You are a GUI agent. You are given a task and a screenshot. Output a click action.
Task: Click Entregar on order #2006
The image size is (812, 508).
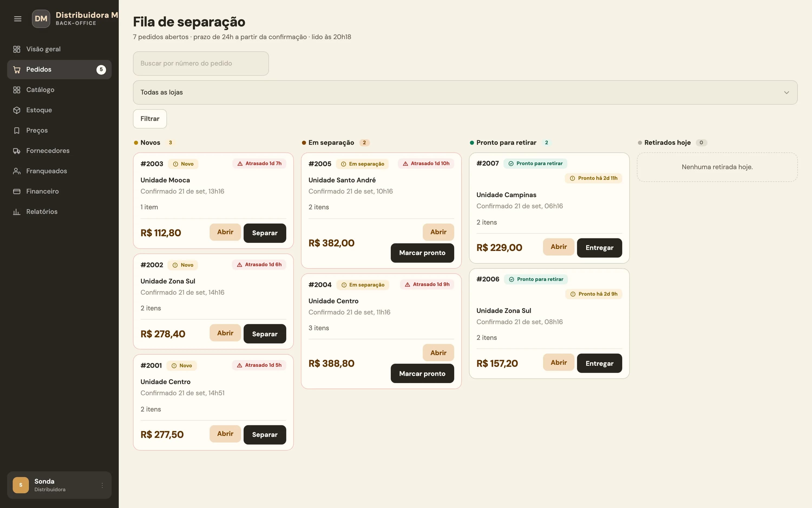[599, 364]
